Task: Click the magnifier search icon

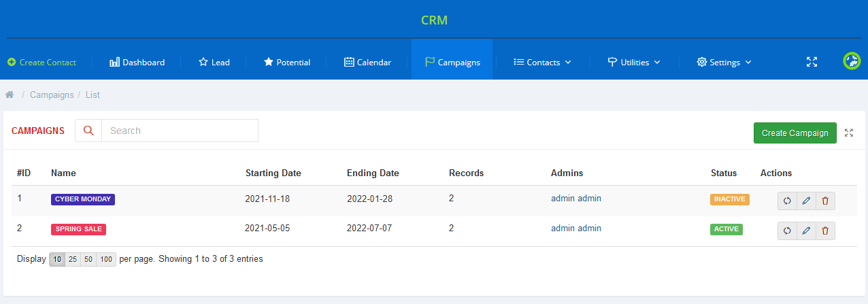Action: pos(88,131)
